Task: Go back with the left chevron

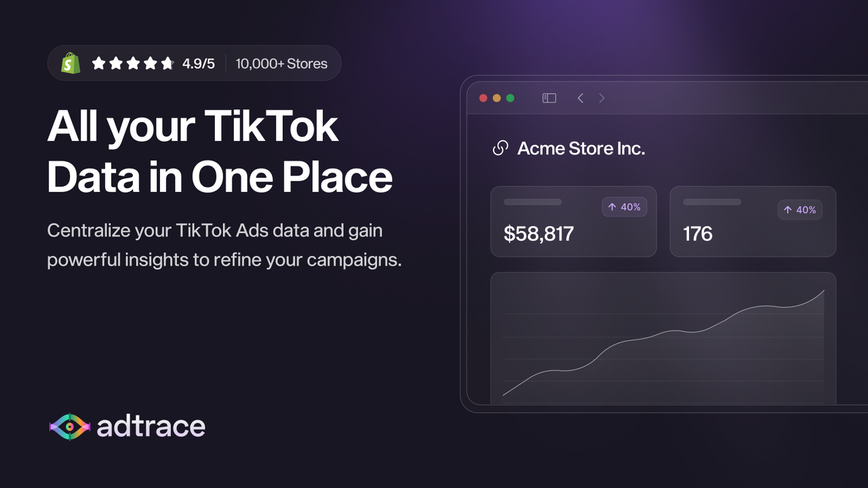Action: coord(580,98)
